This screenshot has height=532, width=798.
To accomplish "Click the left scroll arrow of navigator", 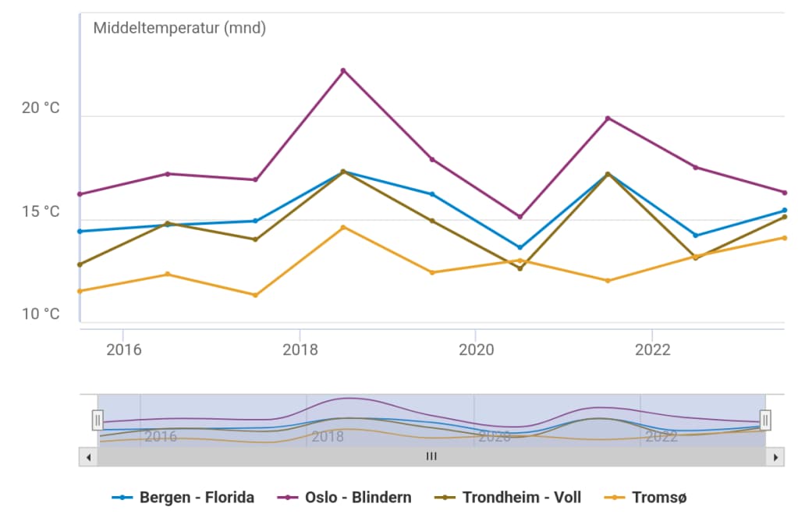I will pos(88,457).
